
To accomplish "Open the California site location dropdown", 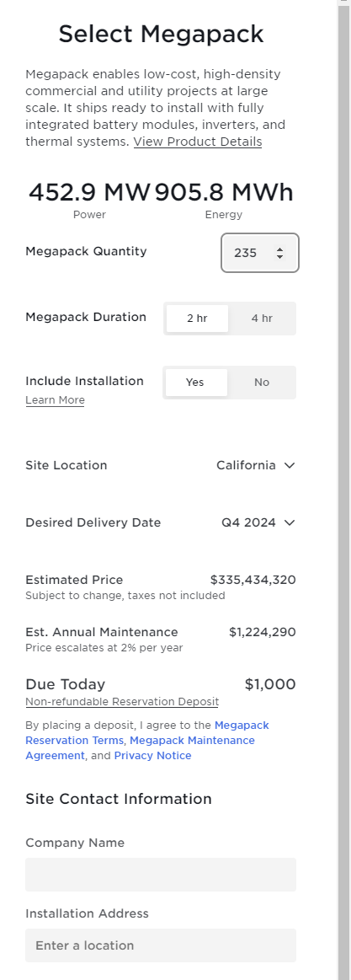I will tap(255, 466).
